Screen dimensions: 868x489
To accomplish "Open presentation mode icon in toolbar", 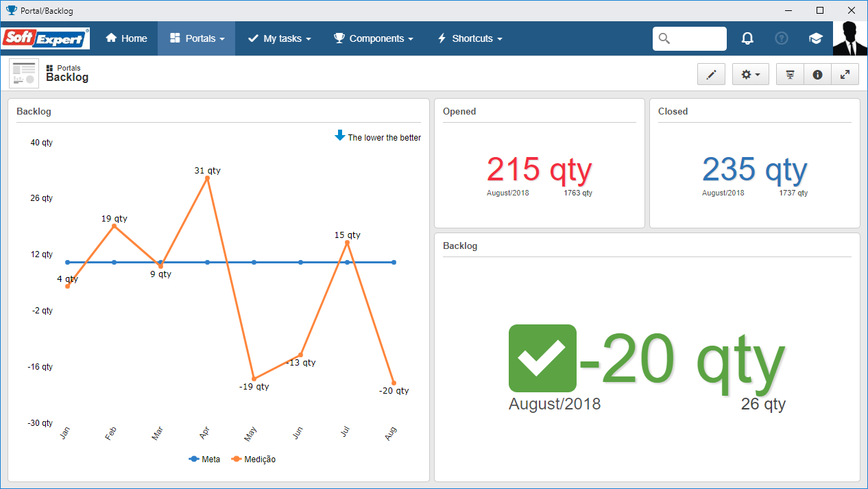I will (x=791, y=74).
